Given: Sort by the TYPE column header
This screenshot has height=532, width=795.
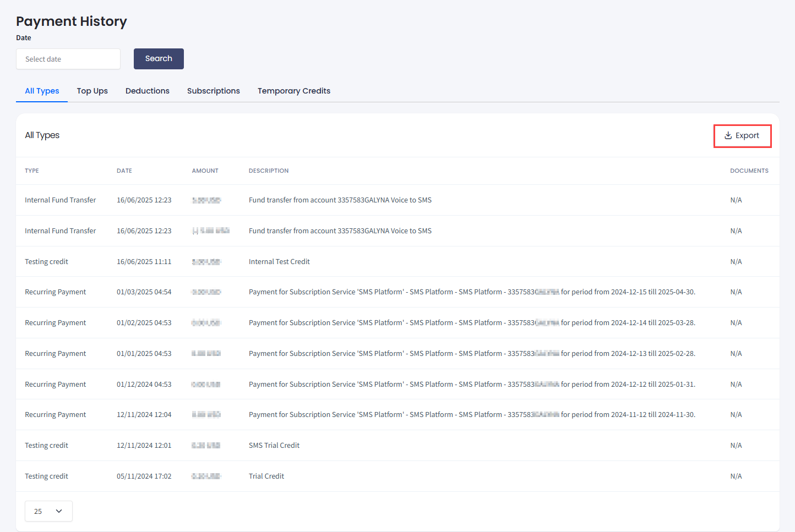Looking at the screenshot, I should [x=31, y=171].
